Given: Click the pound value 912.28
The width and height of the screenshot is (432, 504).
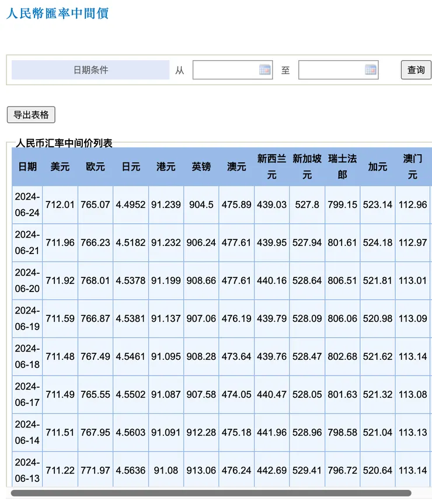Looking at the screenshot, I should [x=201, y=432].
